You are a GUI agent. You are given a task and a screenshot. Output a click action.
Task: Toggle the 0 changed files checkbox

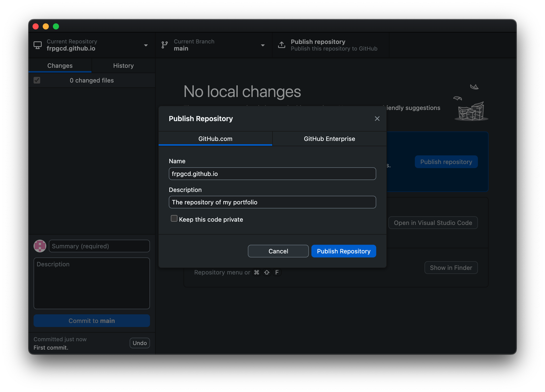(x=37, y=80)
